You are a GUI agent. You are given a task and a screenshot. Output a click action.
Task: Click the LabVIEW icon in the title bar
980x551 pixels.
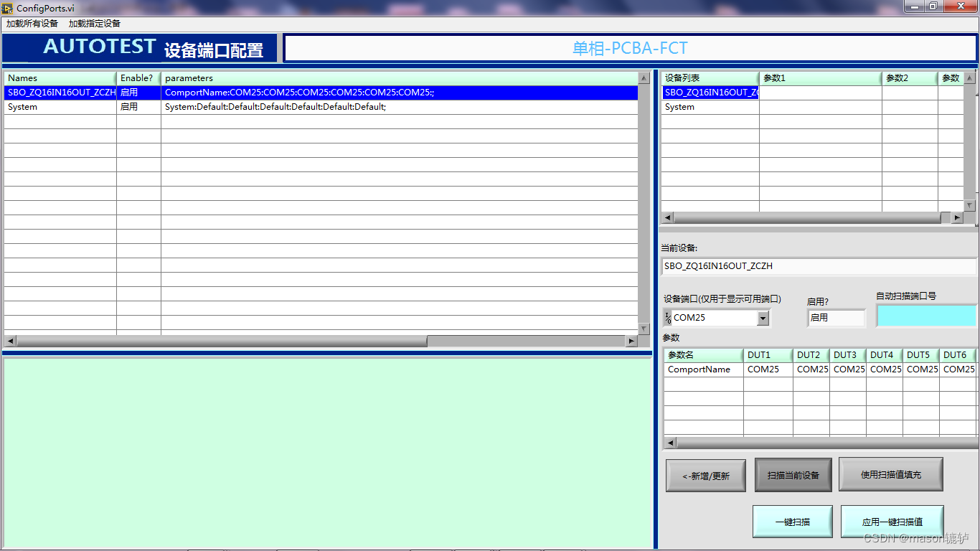point(8,8)
